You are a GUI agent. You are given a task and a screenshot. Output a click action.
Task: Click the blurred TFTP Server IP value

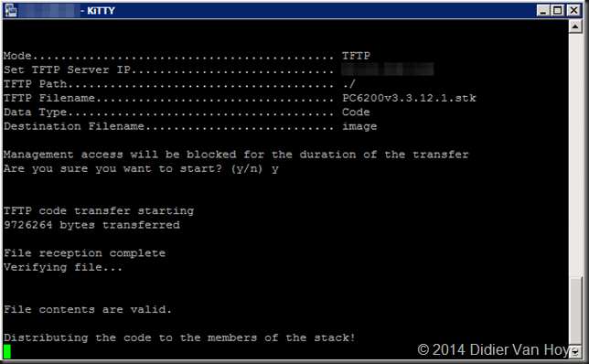[x=388, y=70]
